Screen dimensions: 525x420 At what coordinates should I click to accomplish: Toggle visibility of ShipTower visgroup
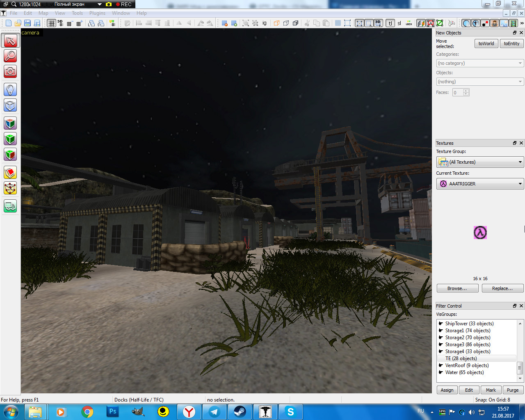[441, 323]
